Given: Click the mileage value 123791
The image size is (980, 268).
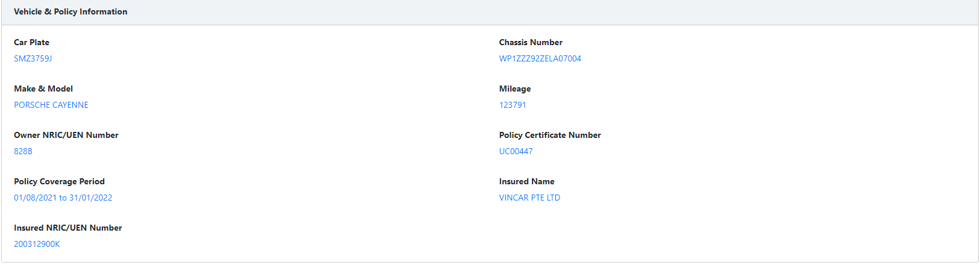Looking at the screenshot, I should tap(513, 105).
